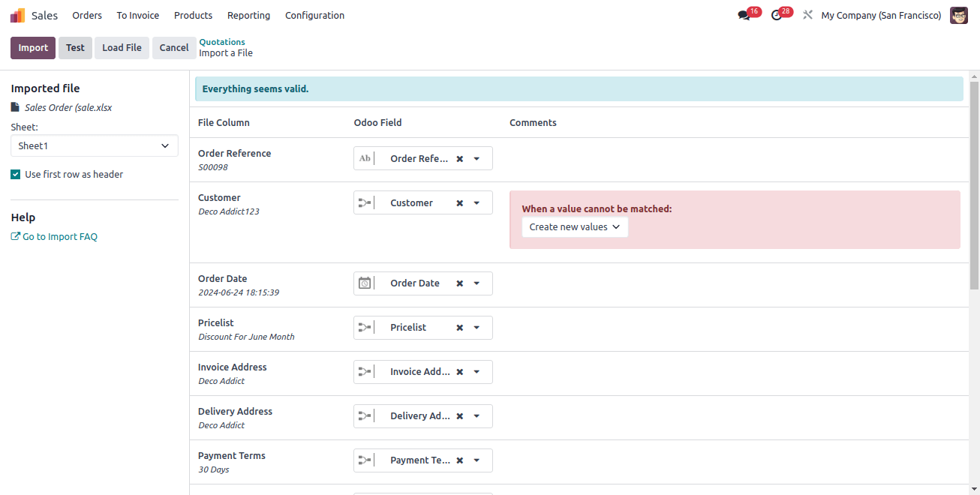980x495 pixels.
Task: Open the user avatar menu
Action: pyautogui.click(x=959, y=15)
